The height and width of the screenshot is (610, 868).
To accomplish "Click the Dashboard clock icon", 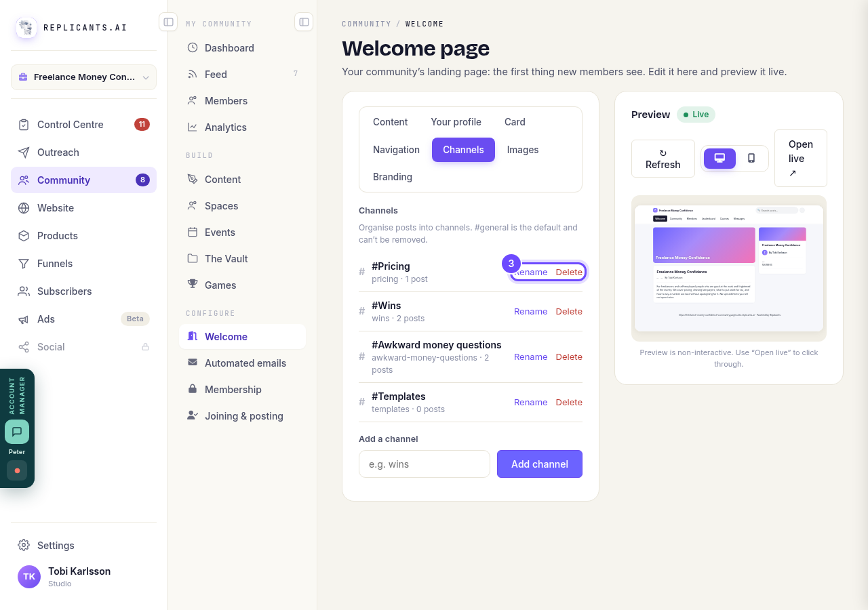I will [193, 48].
